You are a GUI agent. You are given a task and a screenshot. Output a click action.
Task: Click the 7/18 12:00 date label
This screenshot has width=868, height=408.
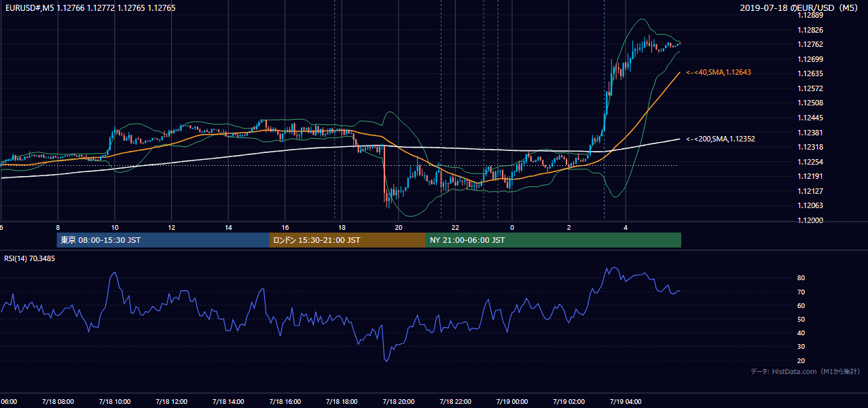click(x=171, y=402)
